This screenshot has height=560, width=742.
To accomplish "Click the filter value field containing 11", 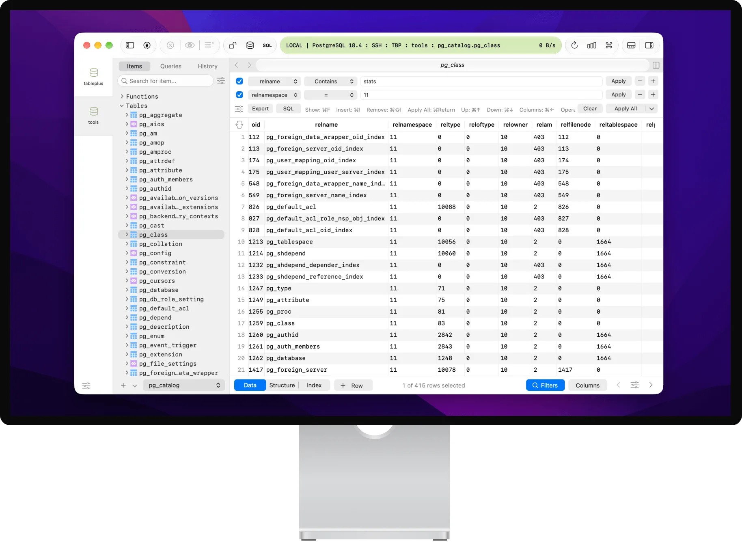I will pos(481,95).
